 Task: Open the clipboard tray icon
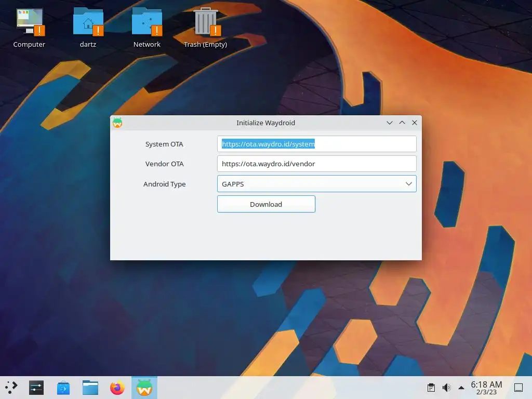tap(431, 388)
